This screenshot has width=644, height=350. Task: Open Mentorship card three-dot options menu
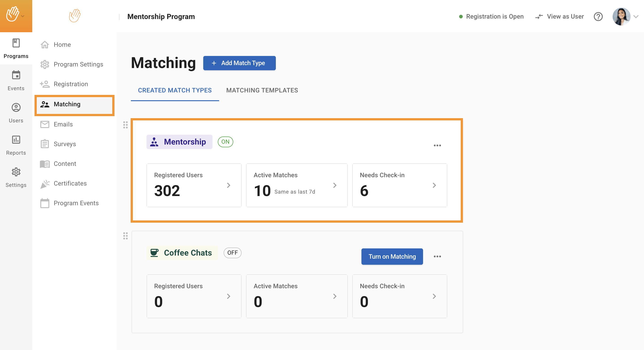(437, 145)
